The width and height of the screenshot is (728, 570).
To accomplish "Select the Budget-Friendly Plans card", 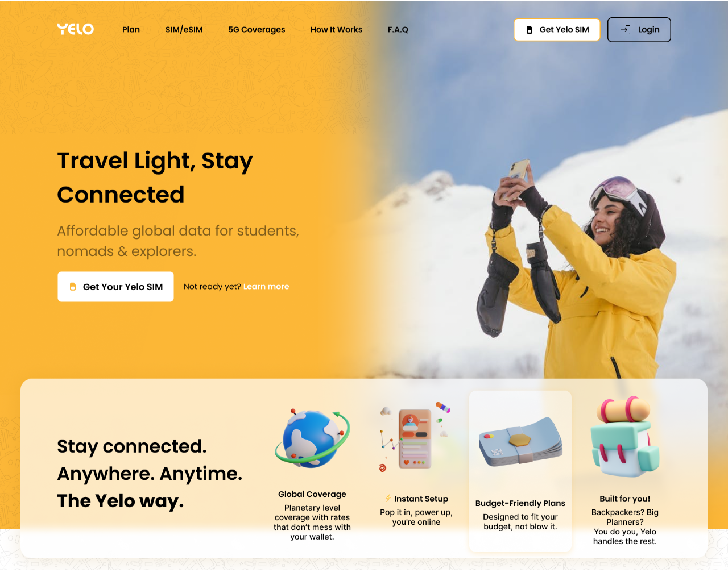I will pyautogui.click(x=520, y=471).
